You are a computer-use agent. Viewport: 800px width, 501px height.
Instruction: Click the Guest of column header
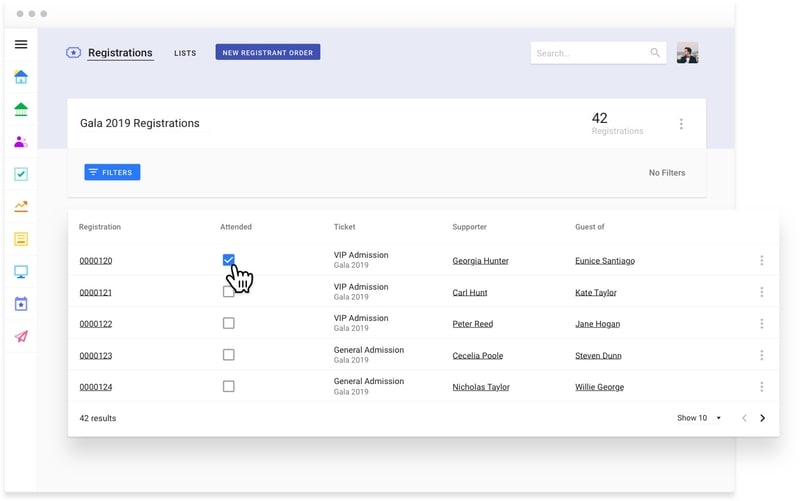point(590,227)
